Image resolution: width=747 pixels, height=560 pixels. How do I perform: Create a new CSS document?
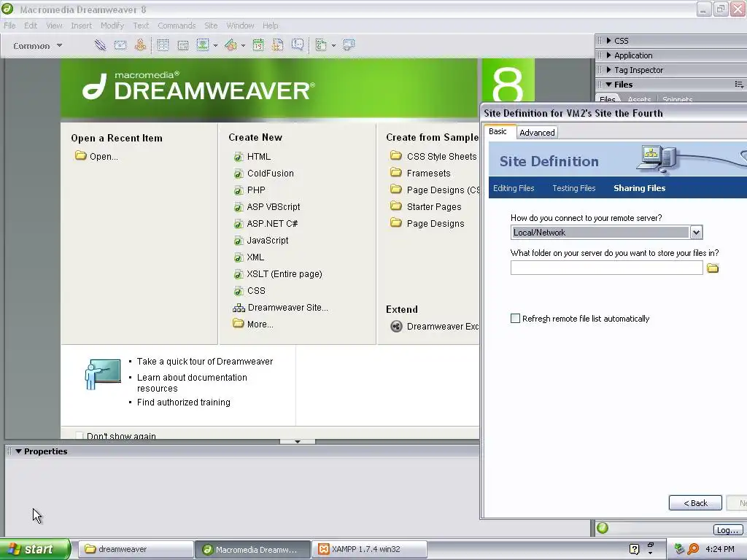(x=249, y=291)
